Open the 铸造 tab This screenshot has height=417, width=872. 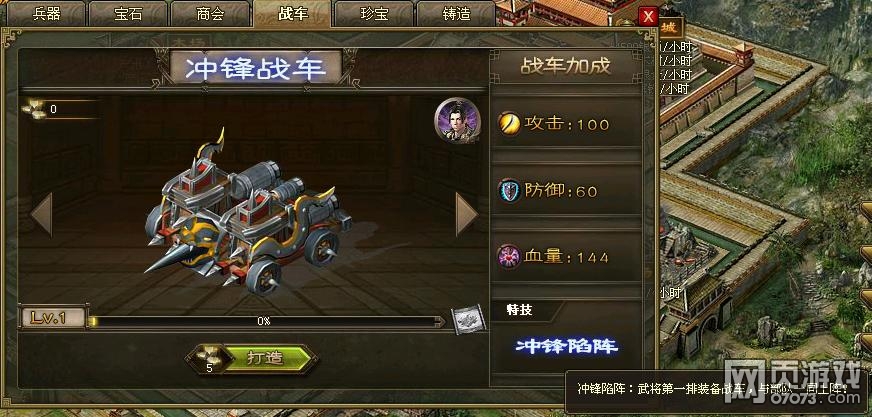456,13
